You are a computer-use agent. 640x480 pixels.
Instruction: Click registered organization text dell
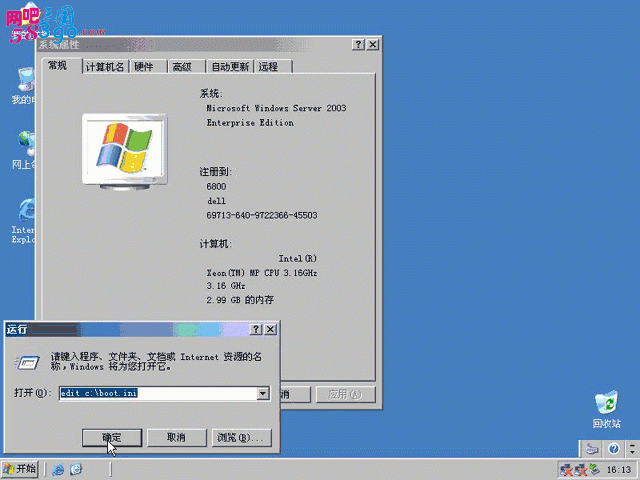coord(216,201)
